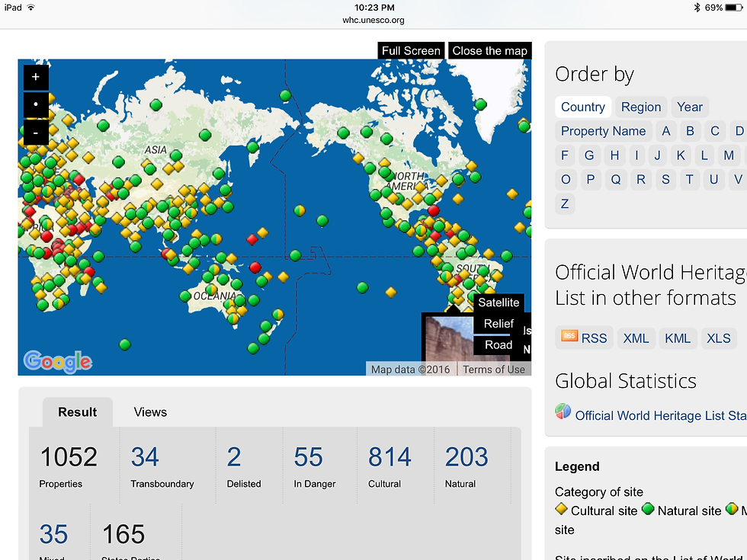Click the 814 Cultural count
This screenshot has height=560, width=747.
pos(390,457)
